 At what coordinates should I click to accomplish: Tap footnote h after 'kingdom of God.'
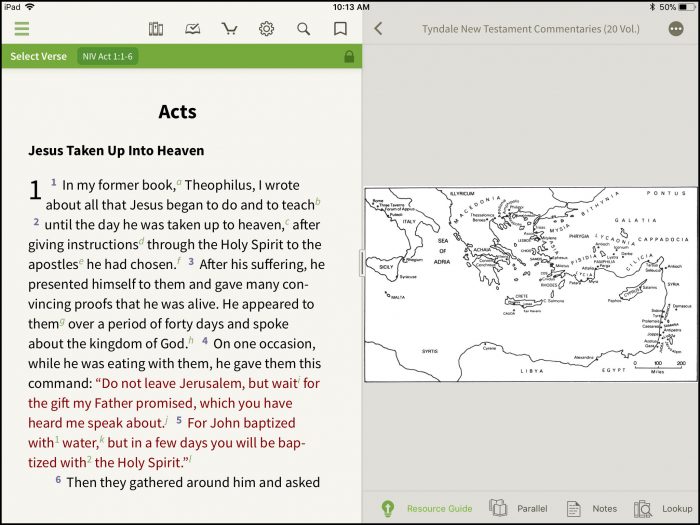pos(191,340)
